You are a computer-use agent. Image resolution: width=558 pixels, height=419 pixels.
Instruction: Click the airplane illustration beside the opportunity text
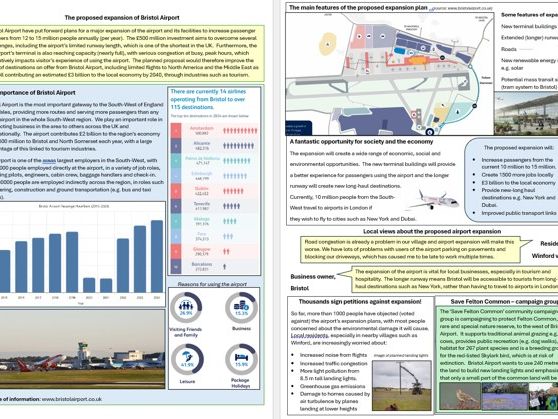click(x=433, y=200)
